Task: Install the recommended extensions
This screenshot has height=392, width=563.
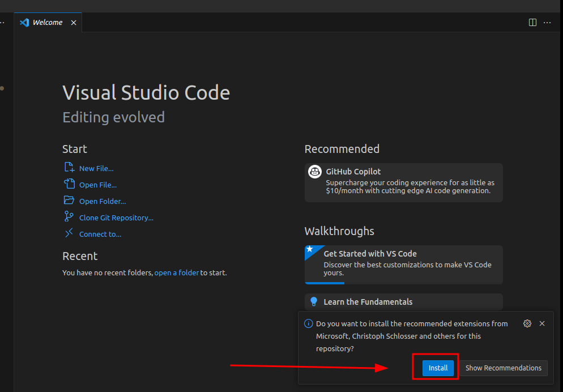Action: tap(437, 368)
